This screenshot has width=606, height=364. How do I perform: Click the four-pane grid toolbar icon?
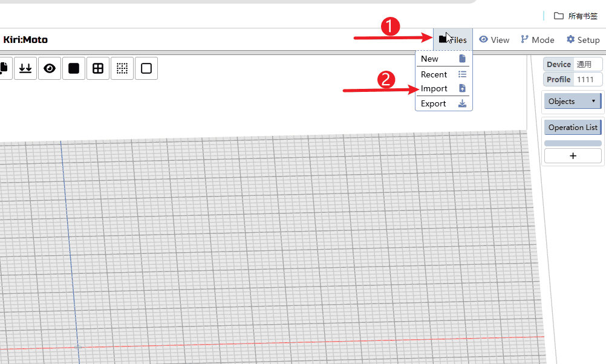[x=98, y=68]
